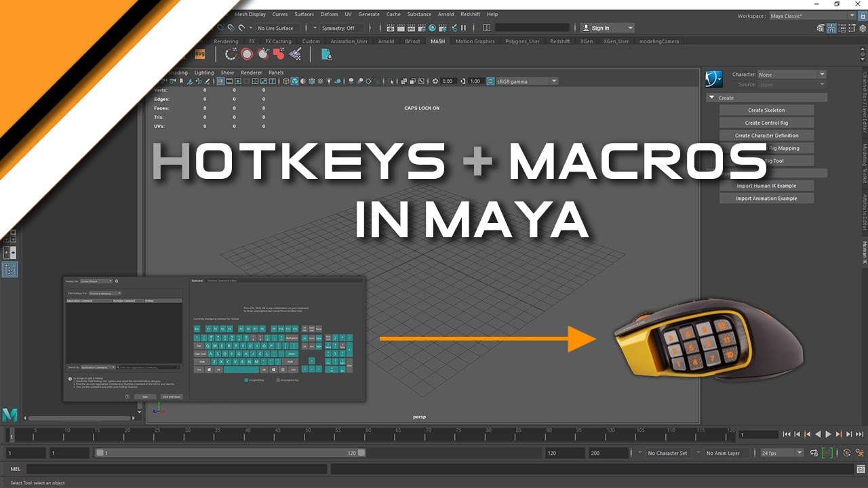Play animation forwards

828,434
